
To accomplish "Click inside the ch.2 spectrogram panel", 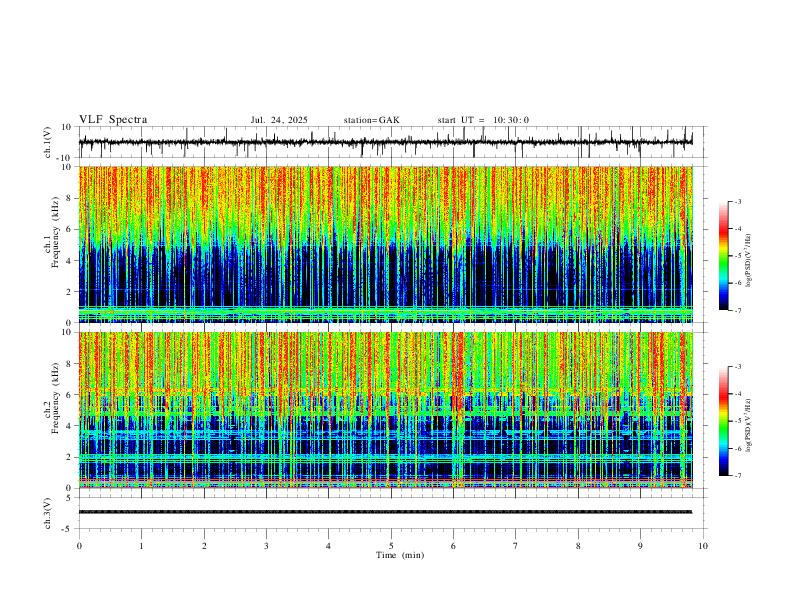I will [385, 410].
